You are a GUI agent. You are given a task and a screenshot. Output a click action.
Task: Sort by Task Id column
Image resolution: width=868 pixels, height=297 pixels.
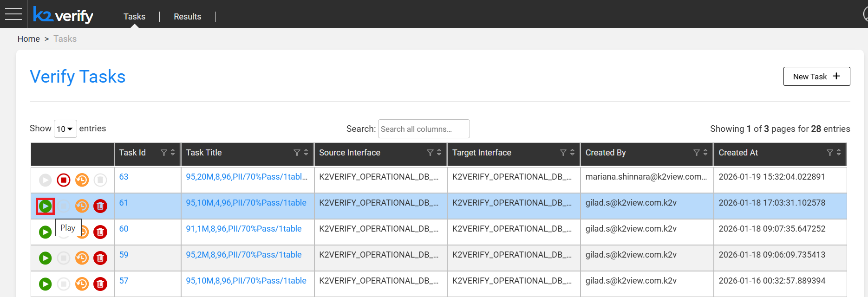173,153
